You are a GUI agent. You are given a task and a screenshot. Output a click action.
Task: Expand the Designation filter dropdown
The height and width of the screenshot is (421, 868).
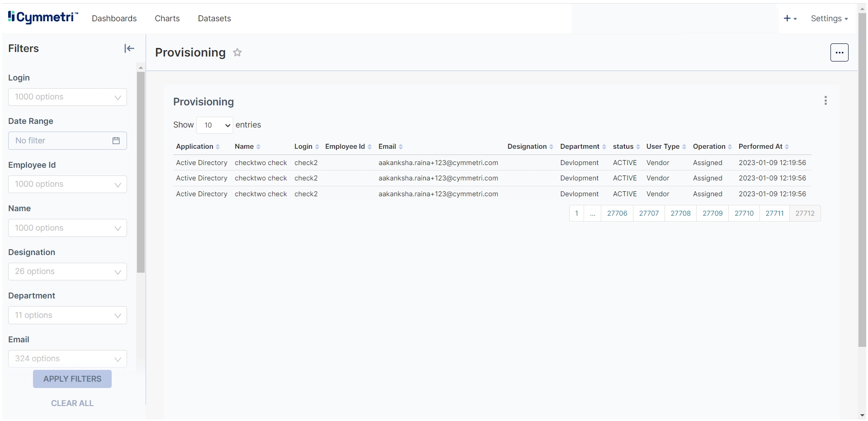point(67,272)
